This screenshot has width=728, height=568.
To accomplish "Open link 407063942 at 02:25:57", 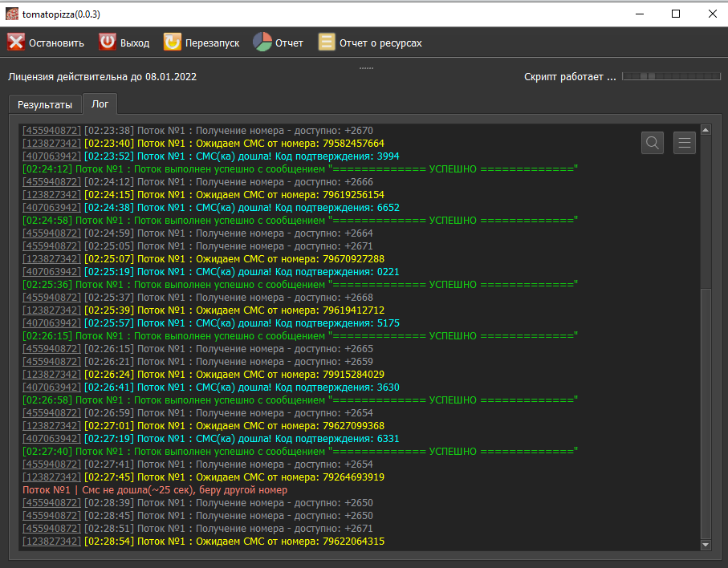I will pos(51,323).
